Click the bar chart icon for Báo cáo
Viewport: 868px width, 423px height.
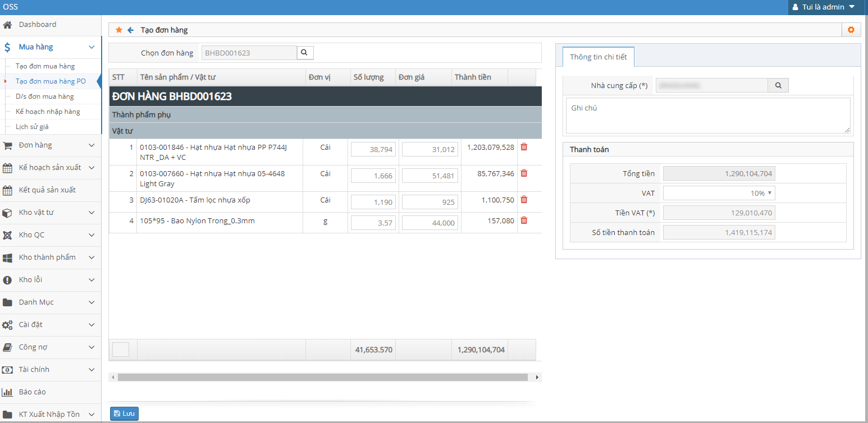pyautogui.click(x=7, y=392)
